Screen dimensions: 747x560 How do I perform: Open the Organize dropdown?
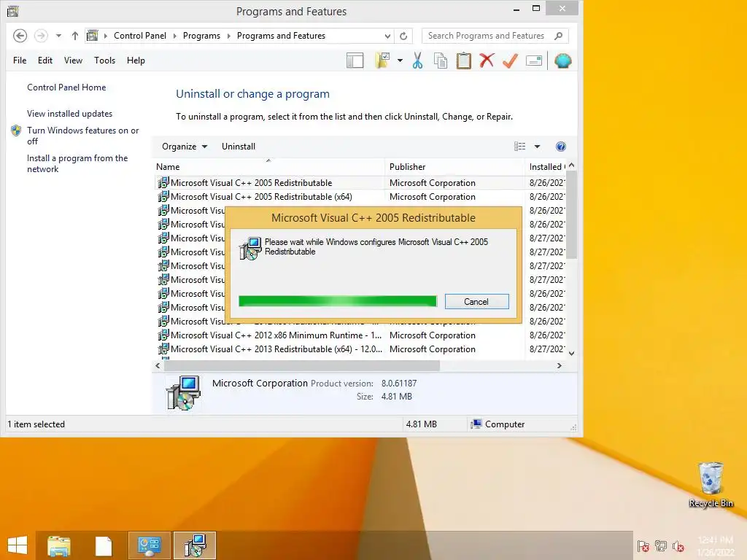coord(185,147)
